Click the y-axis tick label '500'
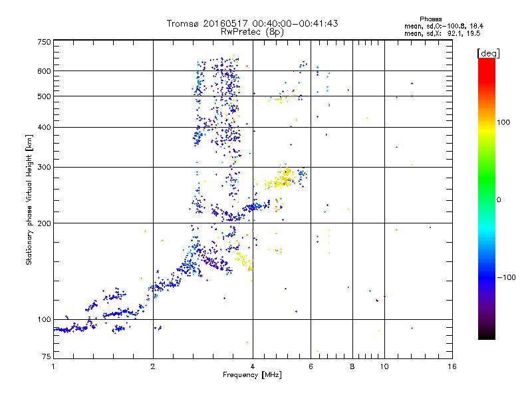This screenshot has height=399, width=532. point(44,96)
